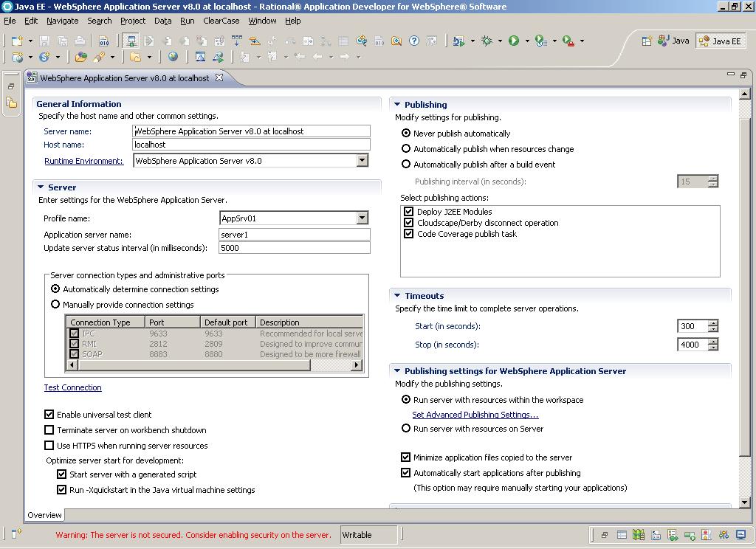Click the Runtime Environment link

pyautogui.click(x=84, y=161)
